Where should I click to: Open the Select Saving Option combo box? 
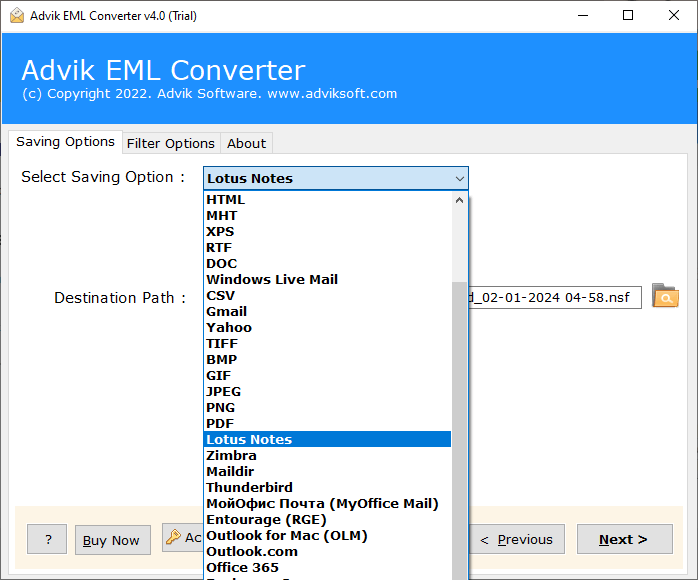336,178
